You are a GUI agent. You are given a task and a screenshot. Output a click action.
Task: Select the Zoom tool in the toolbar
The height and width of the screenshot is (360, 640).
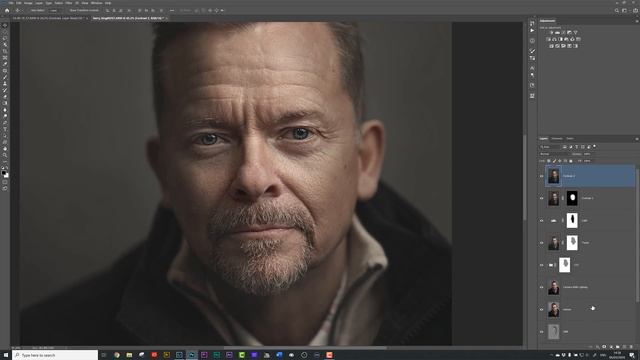(x=5, y=156)
